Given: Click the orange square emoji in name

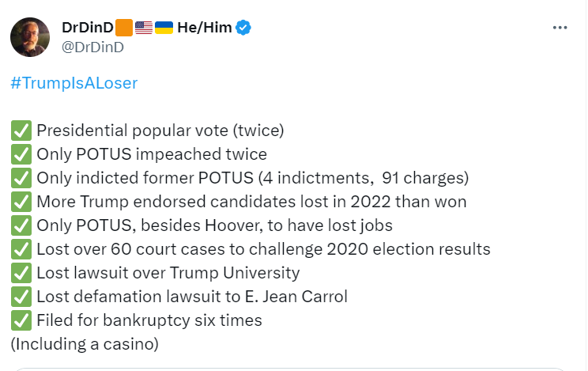Looking at the screenshot, I should coord(124,28).
